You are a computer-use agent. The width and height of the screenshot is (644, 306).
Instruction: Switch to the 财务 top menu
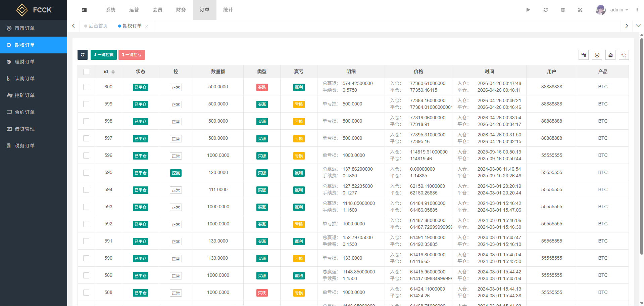coord(181,10)
